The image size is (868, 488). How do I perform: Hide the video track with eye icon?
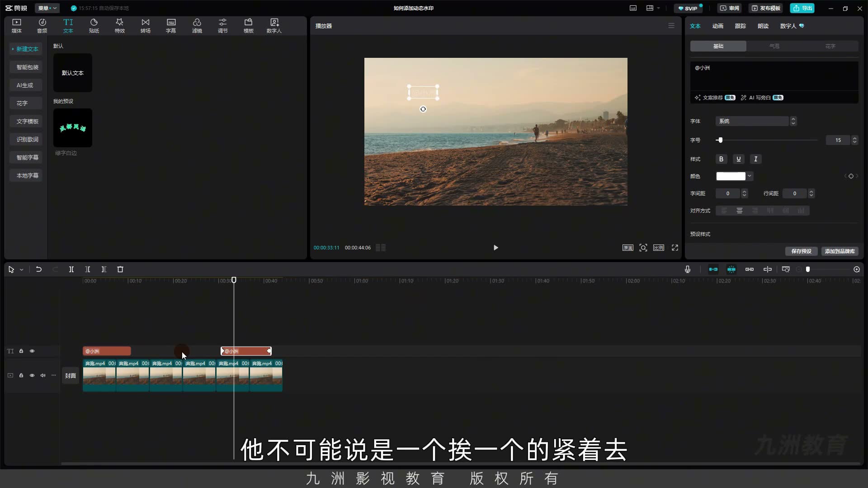[x=32, y=375]
